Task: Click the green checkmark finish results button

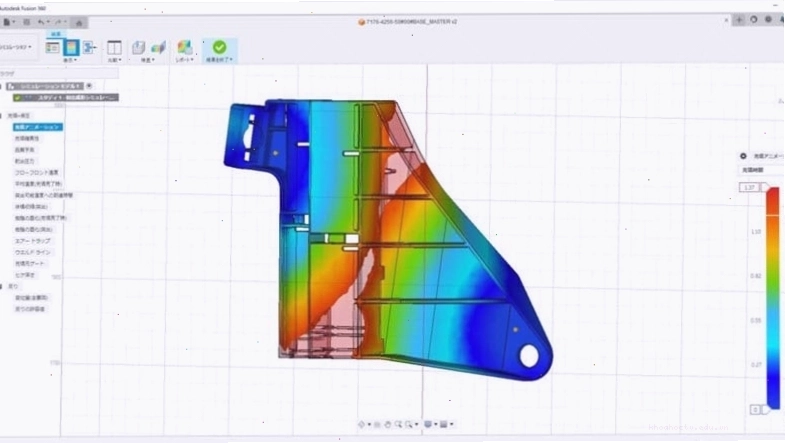Action: click(x=219, y=47)
